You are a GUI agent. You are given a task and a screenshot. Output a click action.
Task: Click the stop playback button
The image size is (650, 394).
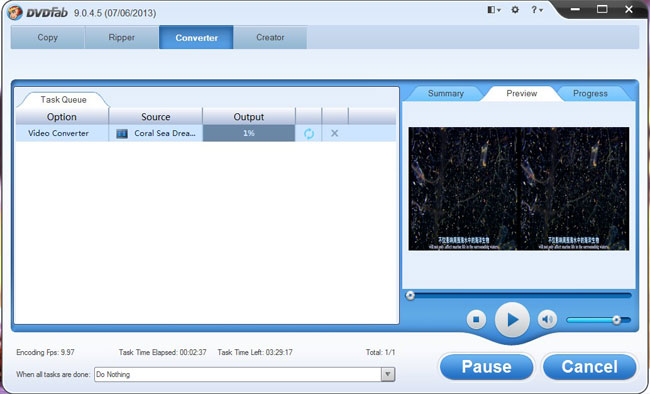(476, 319)
